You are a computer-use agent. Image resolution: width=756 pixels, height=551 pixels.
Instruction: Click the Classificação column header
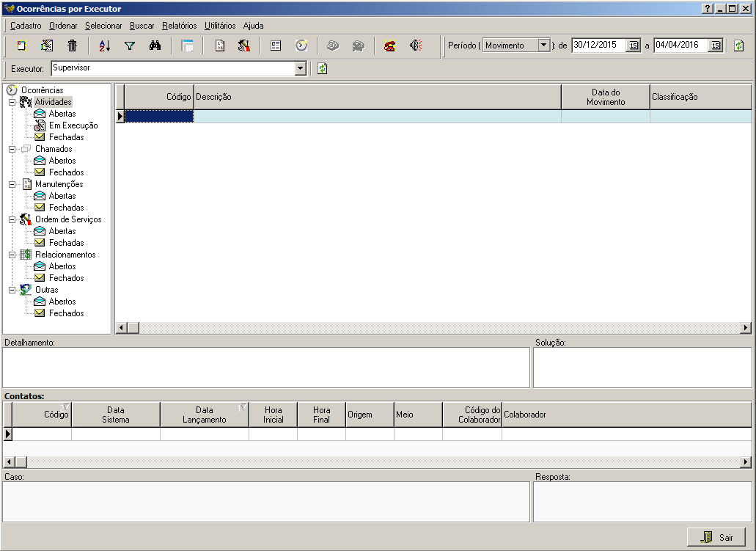[700, 97]
